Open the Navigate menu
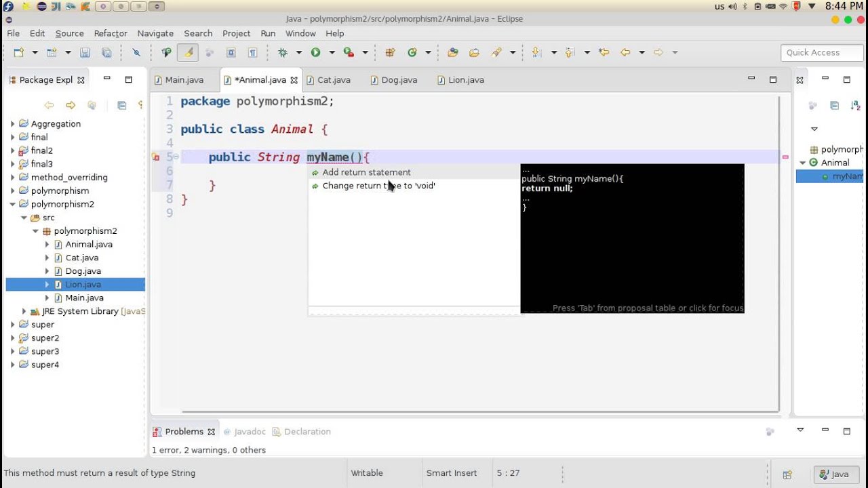 click(155, 33)
